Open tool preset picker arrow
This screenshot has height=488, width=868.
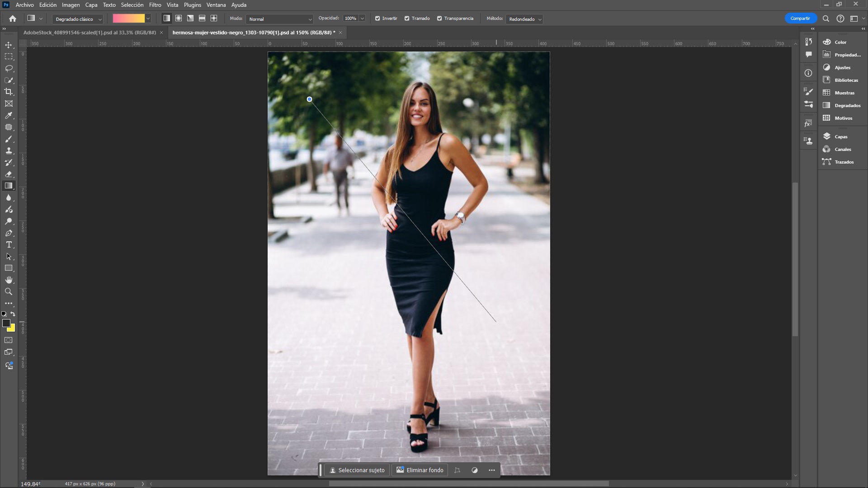[41, 19]
